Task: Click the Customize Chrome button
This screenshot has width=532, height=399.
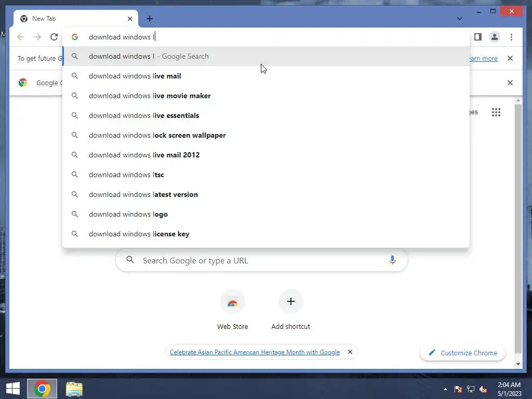Action: [462, 353]
